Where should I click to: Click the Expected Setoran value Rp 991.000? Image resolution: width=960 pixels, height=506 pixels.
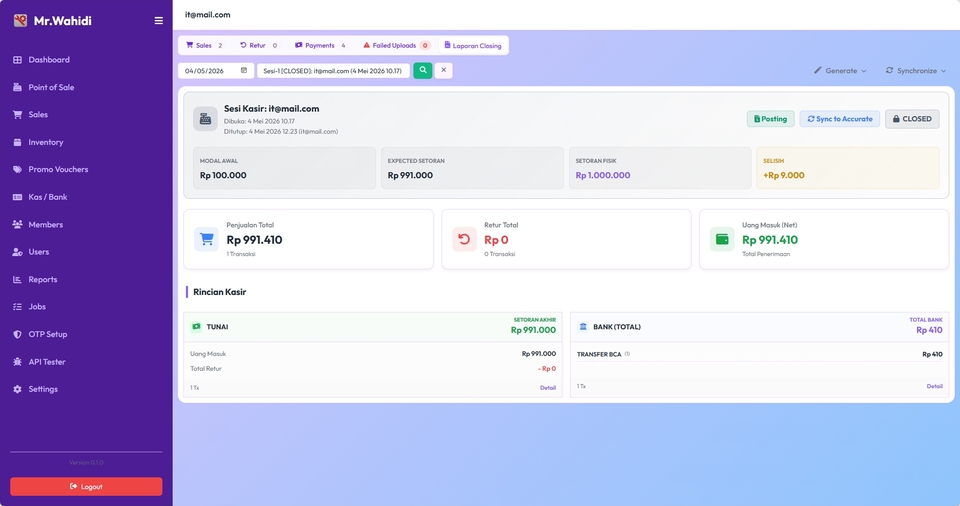coord(410,175)
